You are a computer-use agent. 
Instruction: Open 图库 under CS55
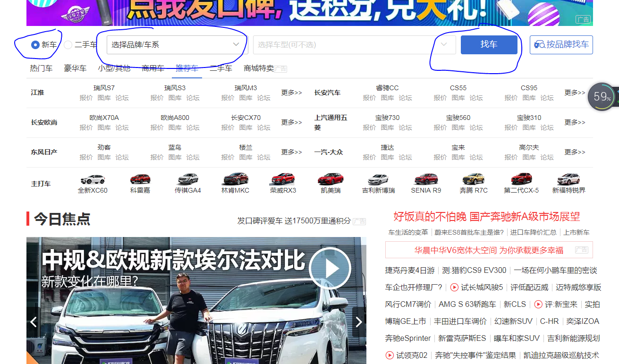[x=458, y=98]
